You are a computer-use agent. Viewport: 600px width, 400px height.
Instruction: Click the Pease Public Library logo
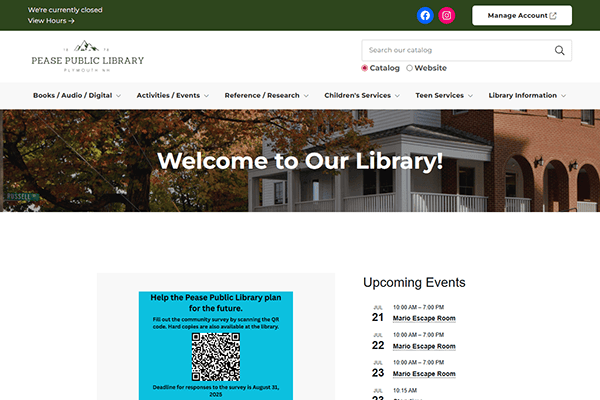point(88,56)
